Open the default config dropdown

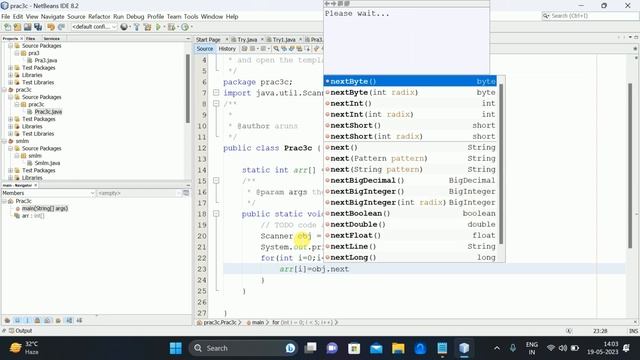tap(94, 27)
